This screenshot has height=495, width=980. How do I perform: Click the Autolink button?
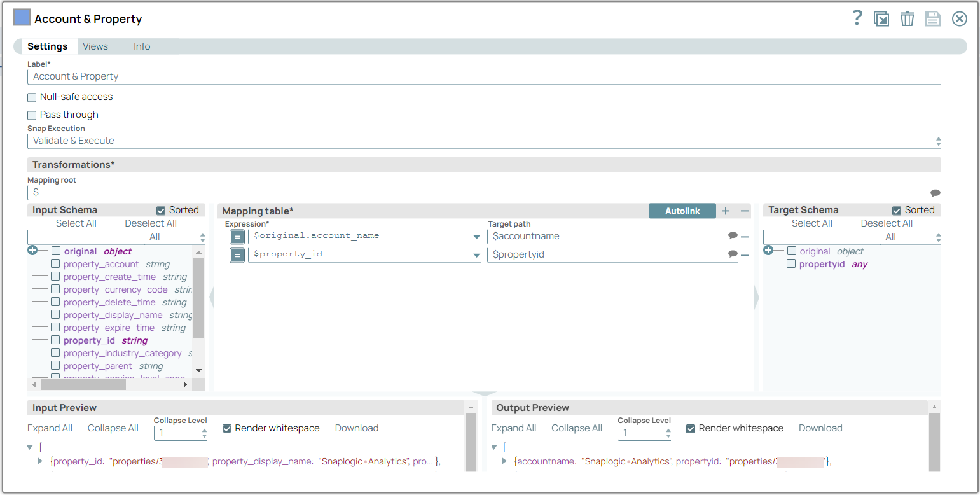point(682,211)
